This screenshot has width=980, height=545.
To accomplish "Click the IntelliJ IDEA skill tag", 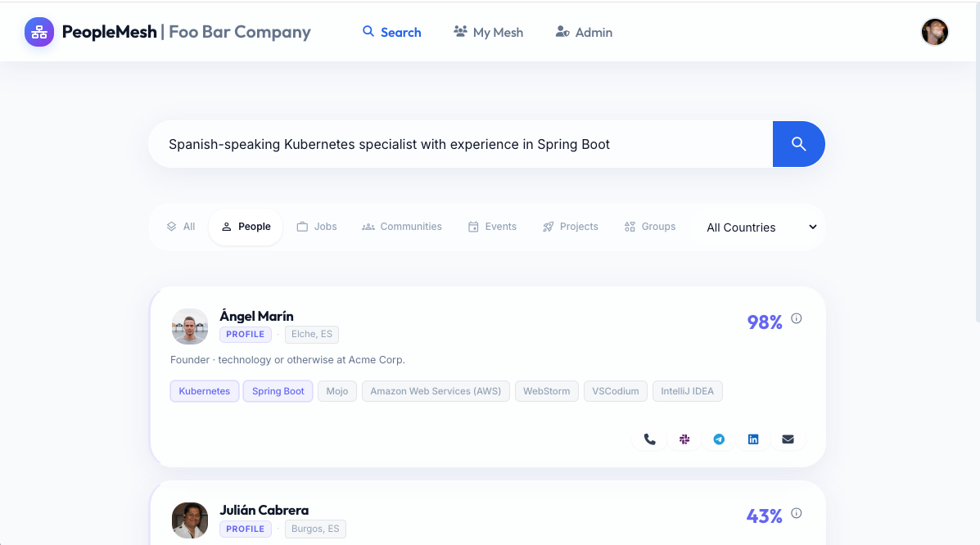I will 688,391.
